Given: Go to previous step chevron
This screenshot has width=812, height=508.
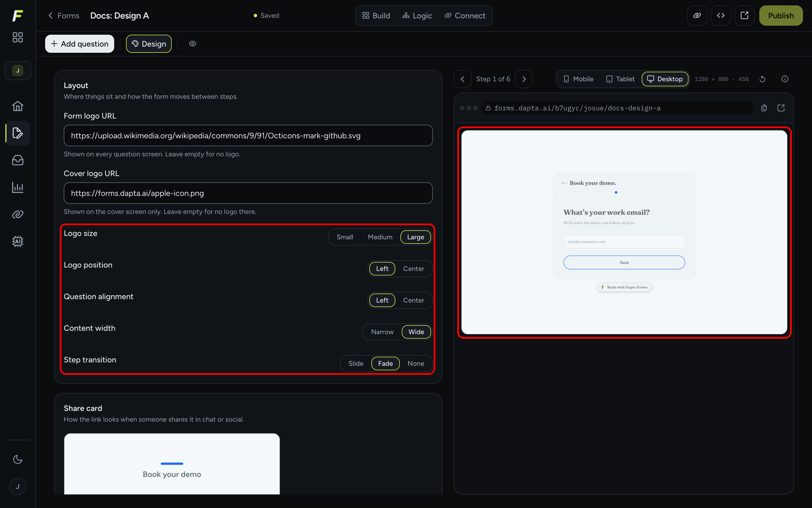Looking at the screenshot, I should click(463, 79).
